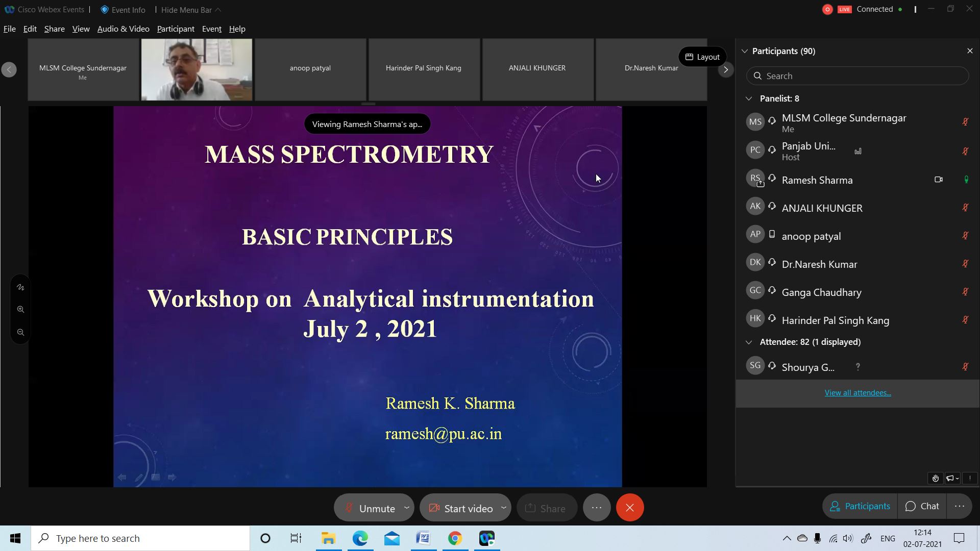Viewport: 980px width, 551px height.
Task: Toggle mute icon for Dr.Naresh Kumar
Action: click(x=965, y=264)
